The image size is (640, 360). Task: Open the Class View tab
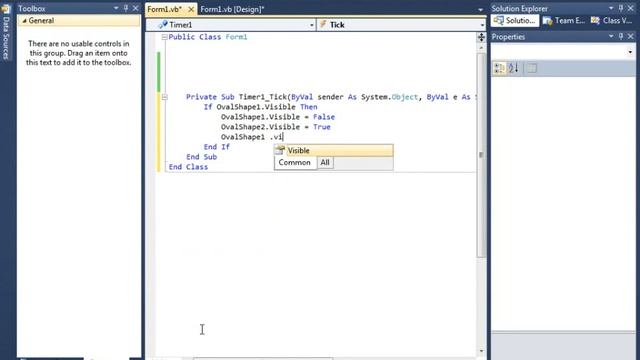pyautogui.click(x=611, y=20)
